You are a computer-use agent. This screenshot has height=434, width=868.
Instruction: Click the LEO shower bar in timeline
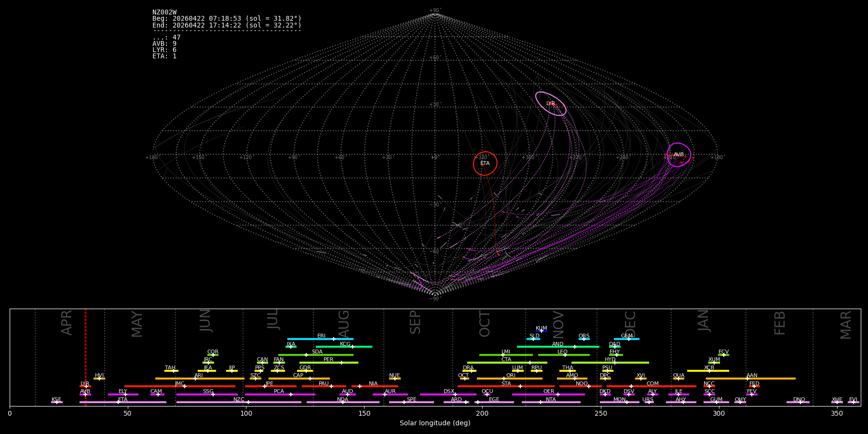click(x=564, y=355)
